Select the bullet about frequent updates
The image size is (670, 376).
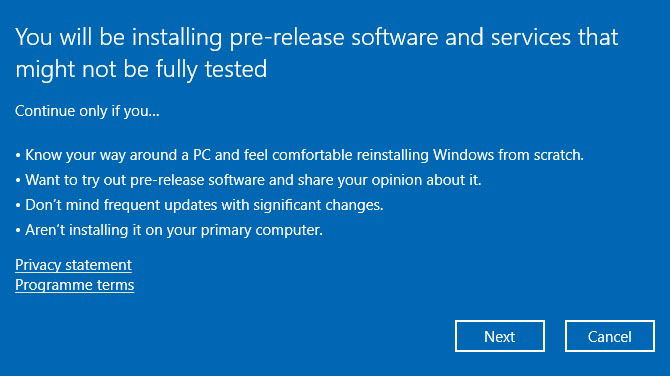(x=199, y=205)
